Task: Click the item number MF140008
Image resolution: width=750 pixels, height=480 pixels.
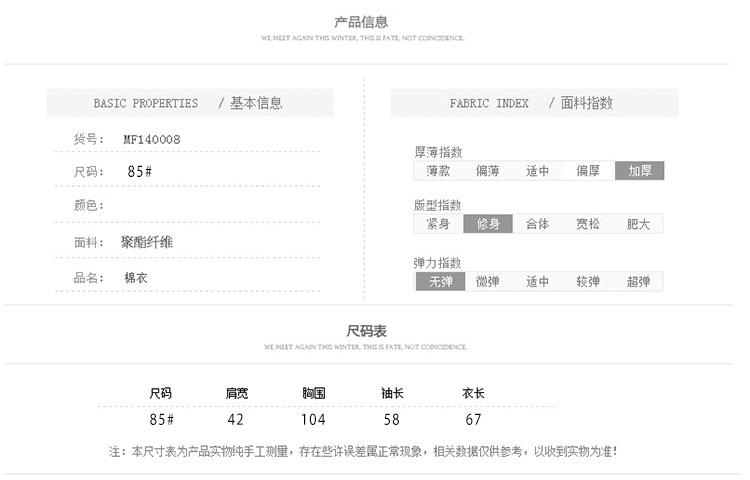Action: (x=151, y=139)
